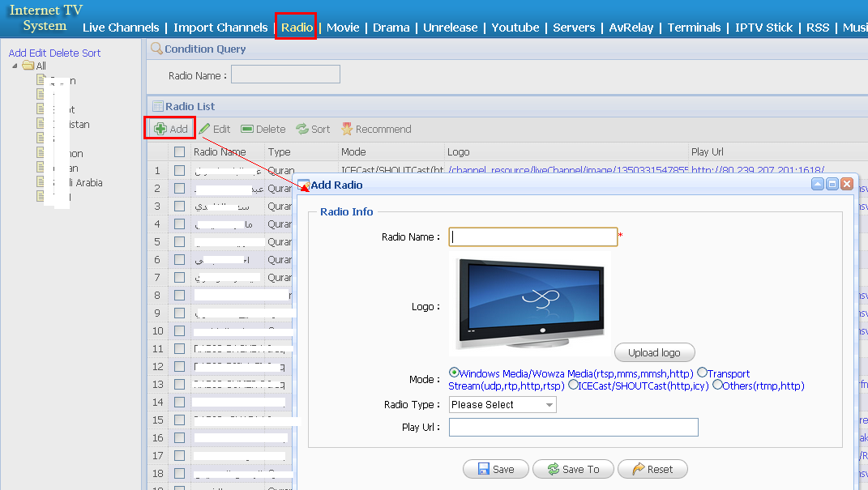The image size is (868, 490).
Task: Click the Play Url input field
Action: 573,427
